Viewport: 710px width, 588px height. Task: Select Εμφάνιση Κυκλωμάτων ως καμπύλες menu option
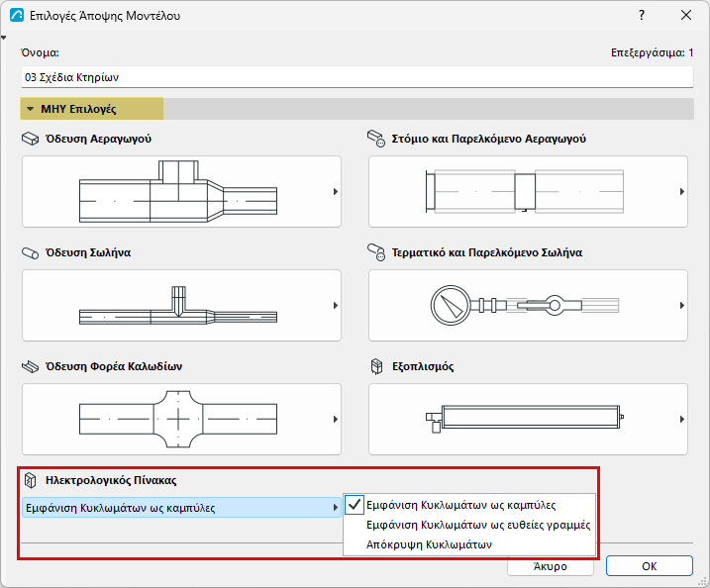point(469,505)
